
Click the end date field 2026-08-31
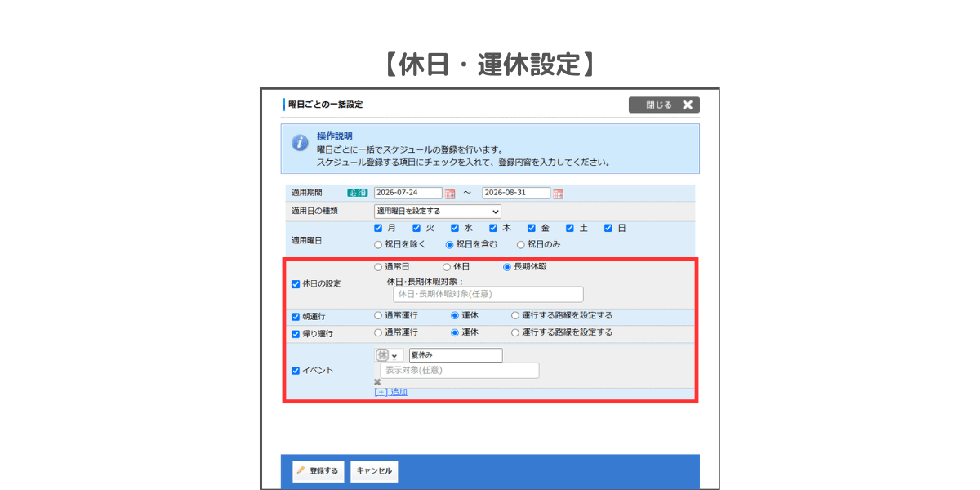(516, 194)
